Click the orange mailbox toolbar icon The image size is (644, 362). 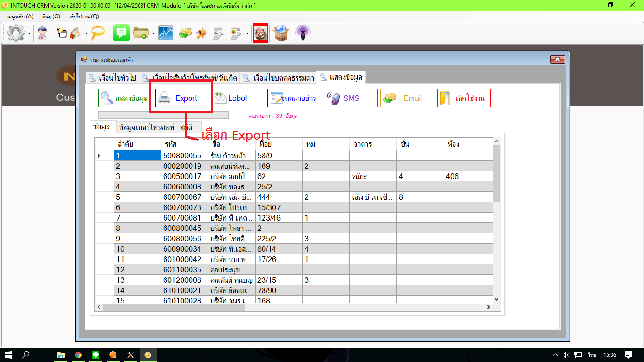(201, 33)
